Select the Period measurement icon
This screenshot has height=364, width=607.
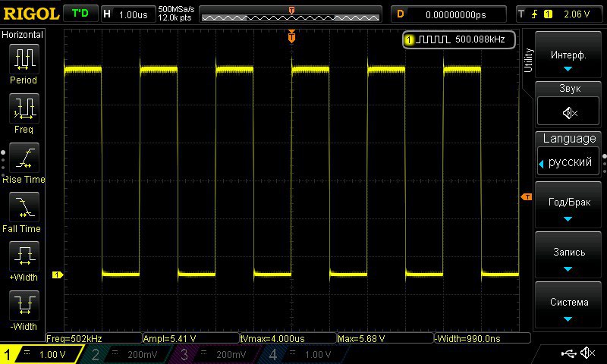[x=24, y=59]
